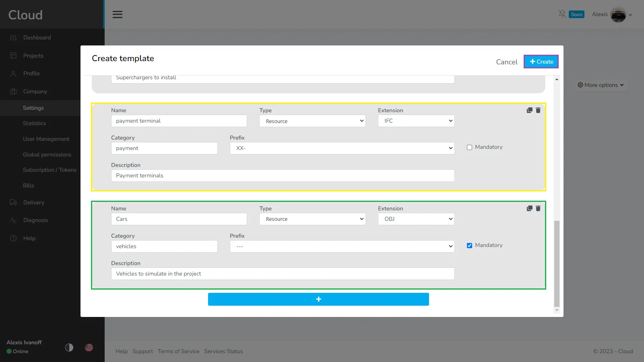Duplicate the payment terminal entry
This screenshot has height=362, width=644.
529,110
